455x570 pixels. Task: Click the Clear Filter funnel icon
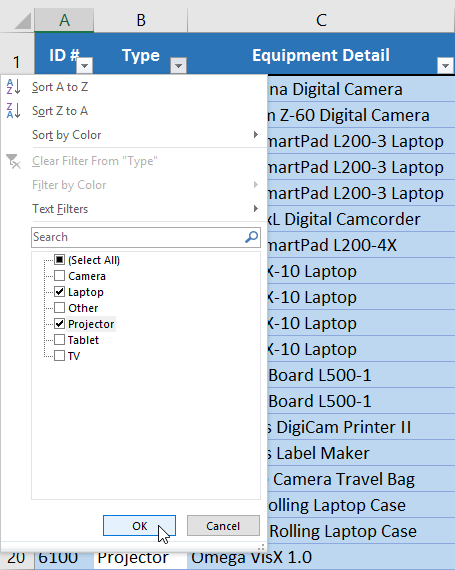(13, 161)
